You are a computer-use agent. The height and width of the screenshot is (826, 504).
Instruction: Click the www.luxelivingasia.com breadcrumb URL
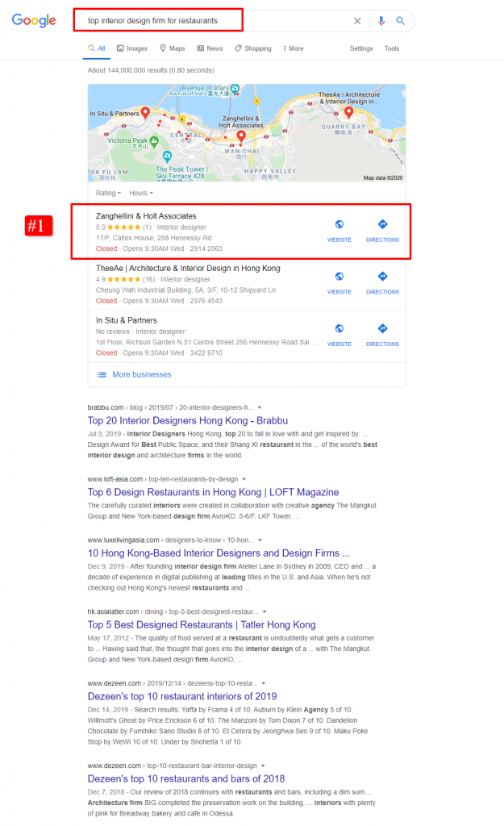(171, 540)
